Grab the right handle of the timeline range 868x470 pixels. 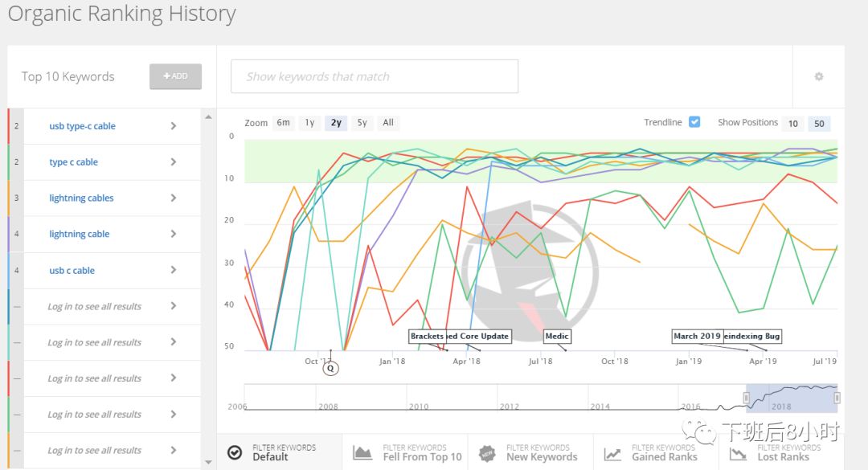(837, 398)
